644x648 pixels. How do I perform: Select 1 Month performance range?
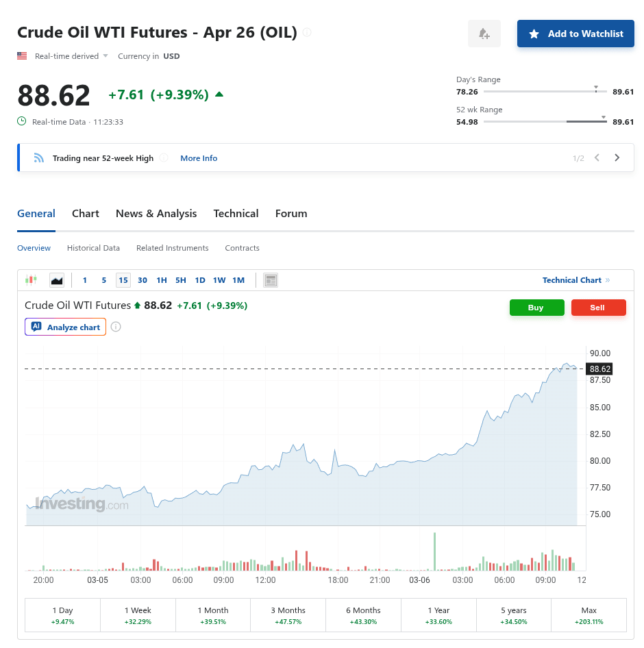pyautogui.click(x=213, y=615)
